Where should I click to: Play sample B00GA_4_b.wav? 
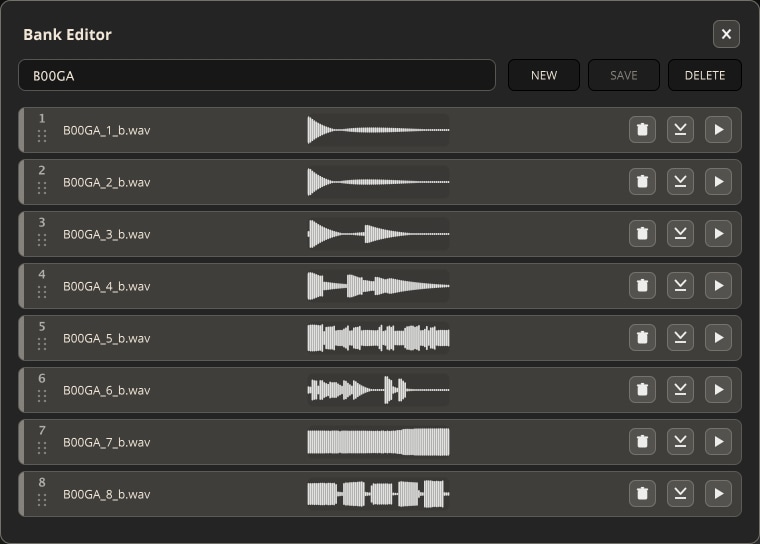coord(718,286)
